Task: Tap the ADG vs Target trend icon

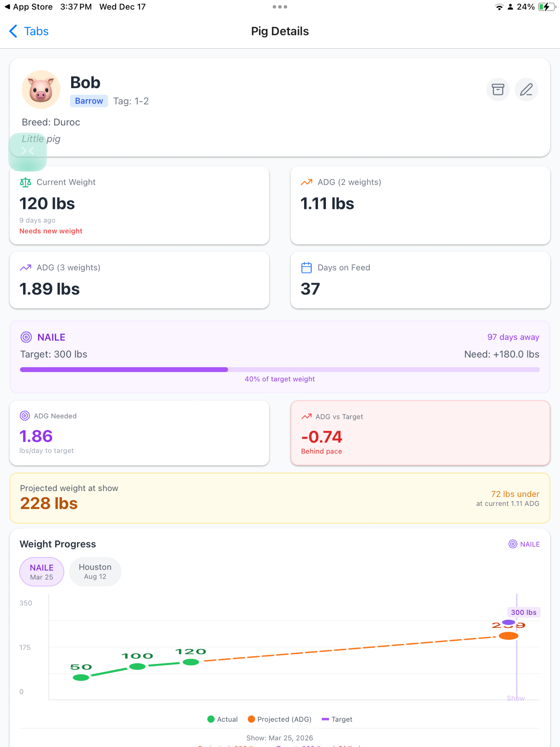Action: (307, 417)
